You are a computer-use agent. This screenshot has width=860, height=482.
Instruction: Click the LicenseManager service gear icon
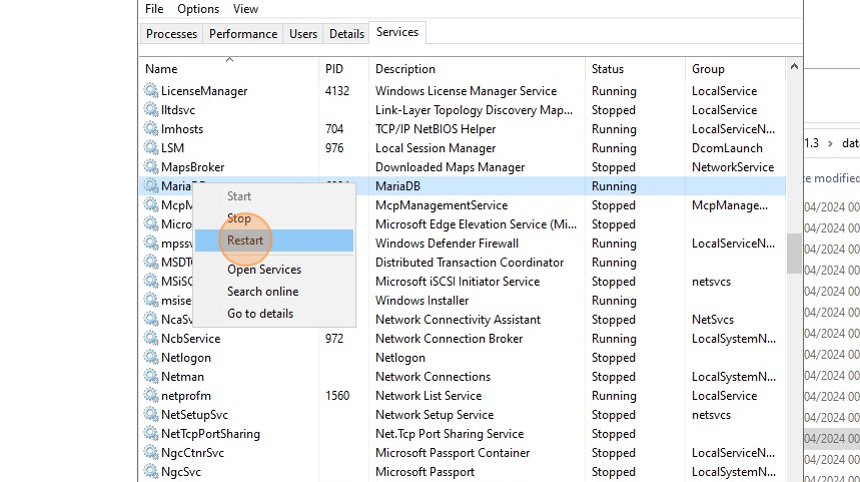151,91
